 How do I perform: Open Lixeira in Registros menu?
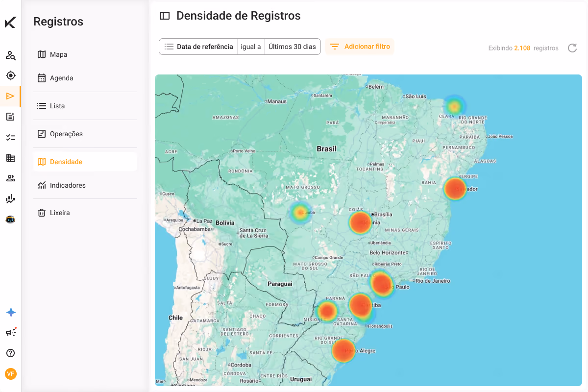pos(85,213)
